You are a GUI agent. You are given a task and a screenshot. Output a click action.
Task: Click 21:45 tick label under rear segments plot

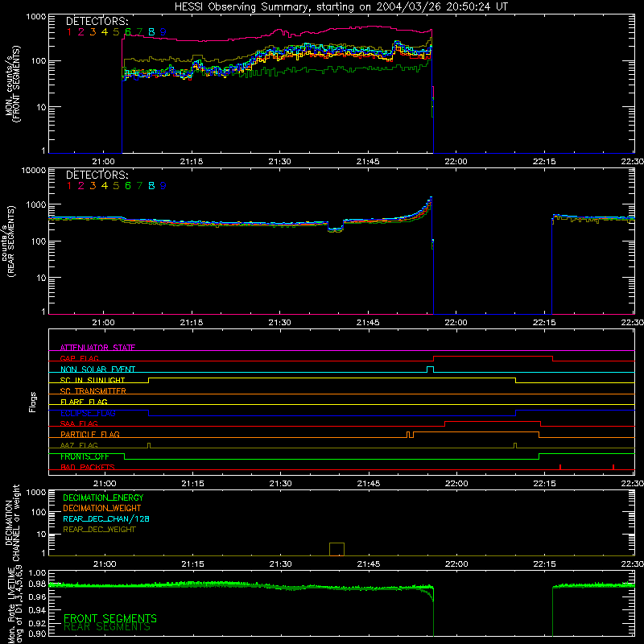tap(368, 323)
